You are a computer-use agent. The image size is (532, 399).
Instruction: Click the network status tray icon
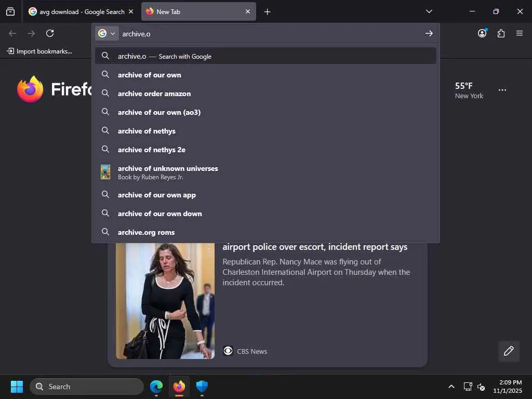coord(468,387)
